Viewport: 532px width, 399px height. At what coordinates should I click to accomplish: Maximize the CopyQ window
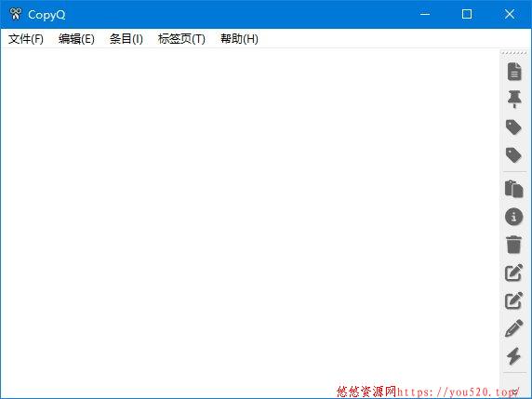point(467,14)
